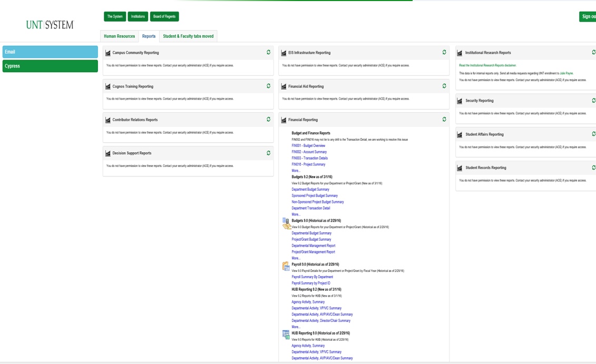Image resolution: width=596 pixels, height=364 pixels.
Task: Select the Student & Faculty tabs moved tab
Action: [188, 36]
